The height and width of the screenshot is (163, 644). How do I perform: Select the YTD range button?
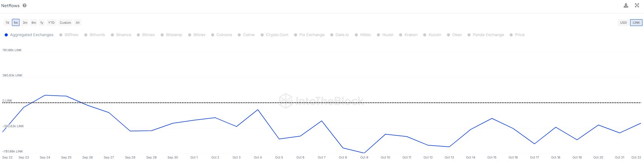tap(51, 23)
